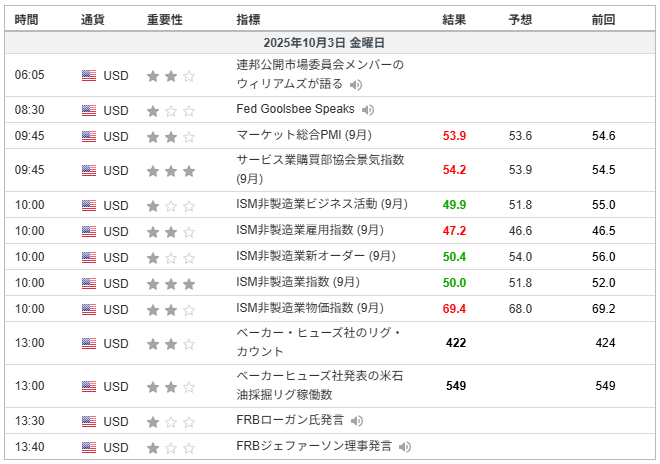Click importance stars for the 13:30 FRBローガン row
This screenshot has height=464, width=660.
(x=170, y=421)
